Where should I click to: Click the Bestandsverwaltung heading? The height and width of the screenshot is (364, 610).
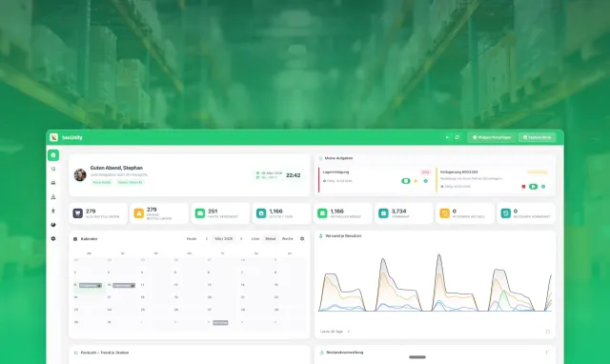[x=345, y=353]
